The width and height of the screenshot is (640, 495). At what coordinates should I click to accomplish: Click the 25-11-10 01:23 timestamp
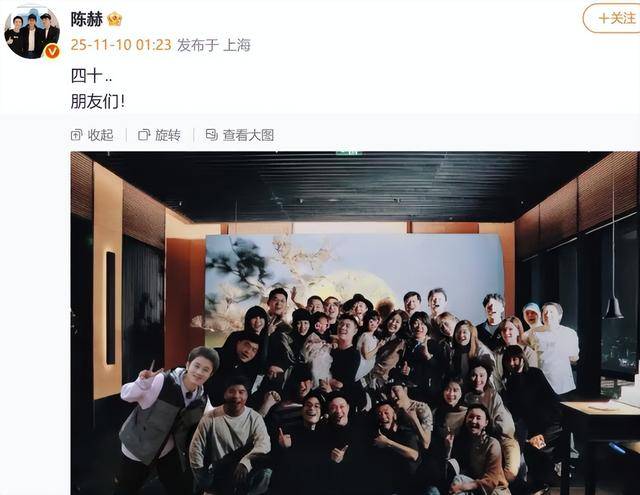tap(121, 45)
